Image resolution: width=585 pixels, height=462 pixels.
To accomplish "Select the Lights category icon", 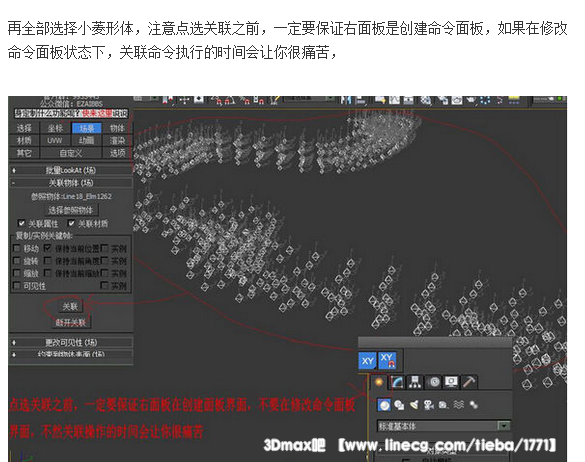I will click(414, 405).
